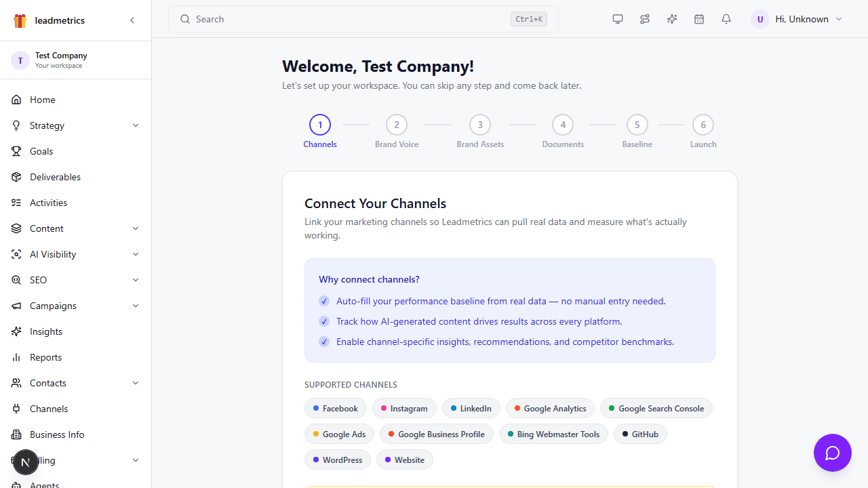The width and height of the screenshot is (868, 488).
Task: Click the Home house icon in the sidebar
Action: click(16, 100)
